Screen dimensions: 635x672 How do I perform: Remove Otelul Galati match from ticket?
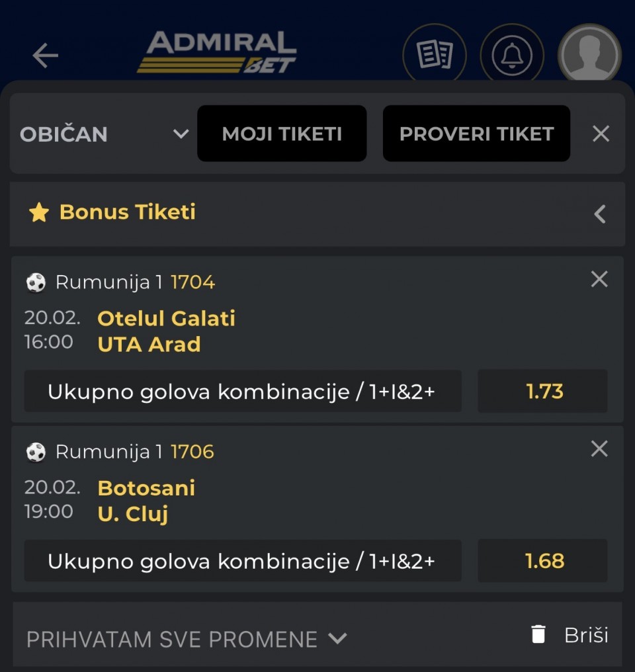[x=599, y=280]
